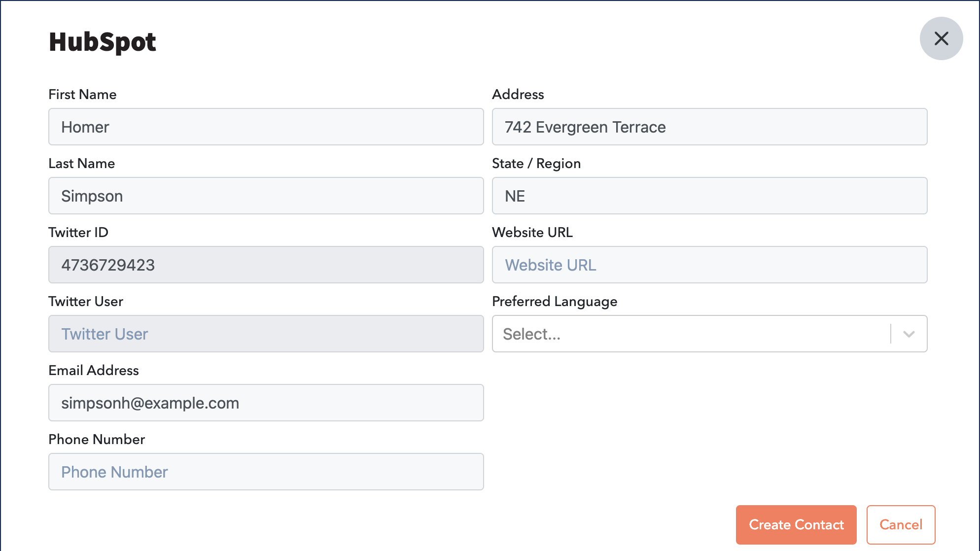Click the Website URL label text
Image resolution: width=980 pixels, height=551 pixels.
532,233
